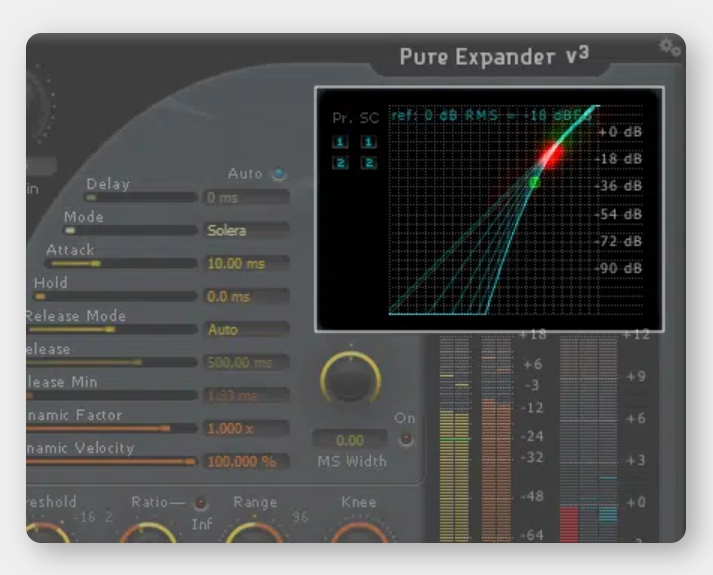Toggle SC channel 2 button
The height and width of the screenshot is (575, 713).
[369, 163]
